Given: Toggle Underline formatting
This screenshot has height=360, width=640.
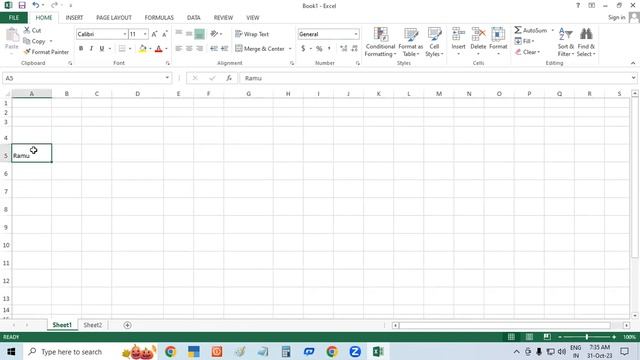Looking at the screenshot, I should coord(102,49).
